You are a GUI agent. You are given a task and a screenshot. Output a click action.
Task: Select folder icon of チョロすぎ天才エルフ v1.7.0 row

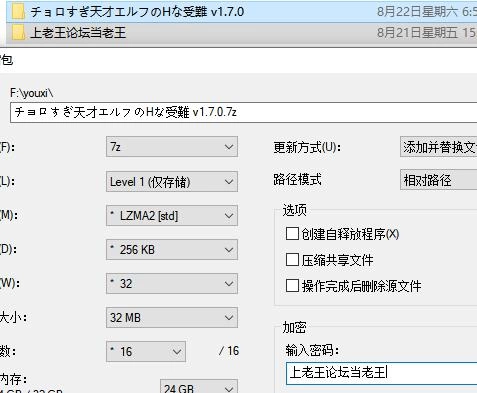pos(18,11)
